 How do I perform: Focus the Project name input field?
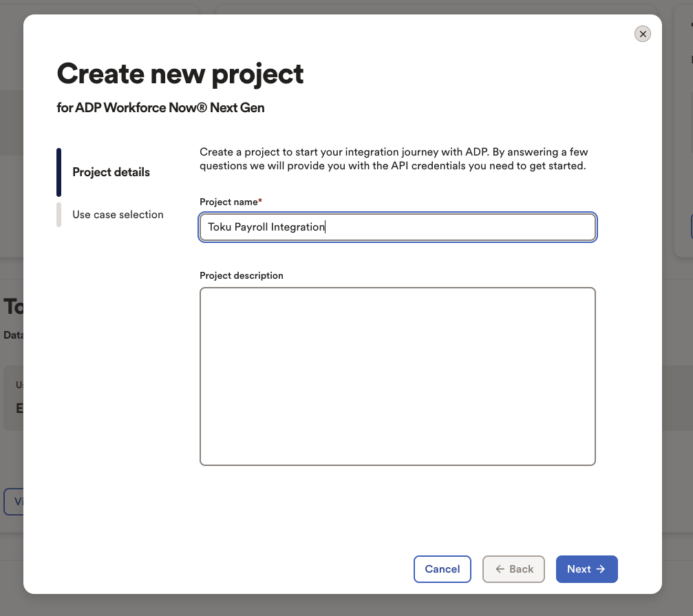(x=397, y=227)
